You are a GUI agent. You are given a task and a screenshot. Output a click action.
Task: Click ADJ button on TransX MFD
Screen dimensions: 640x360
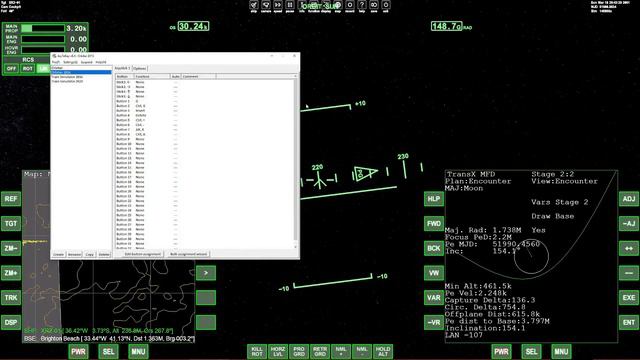pos(629,199)
